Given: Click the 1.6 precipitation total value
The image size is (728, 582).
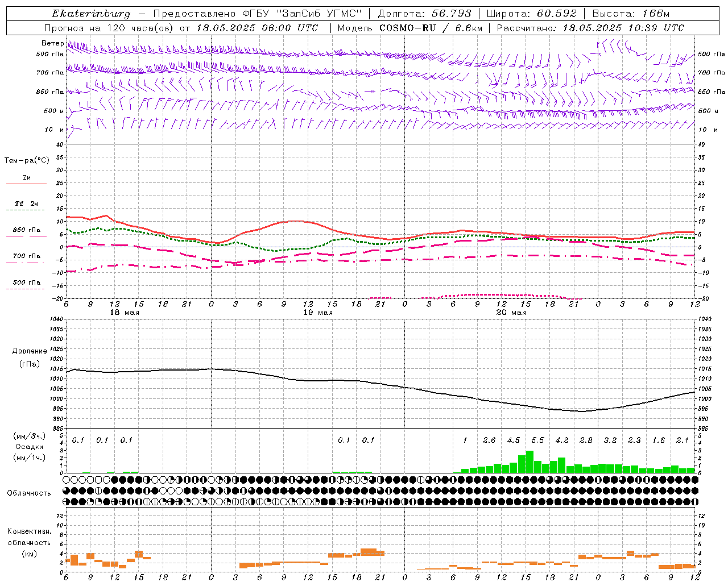Looking at the screenshot, I should (x=659, y=440).
